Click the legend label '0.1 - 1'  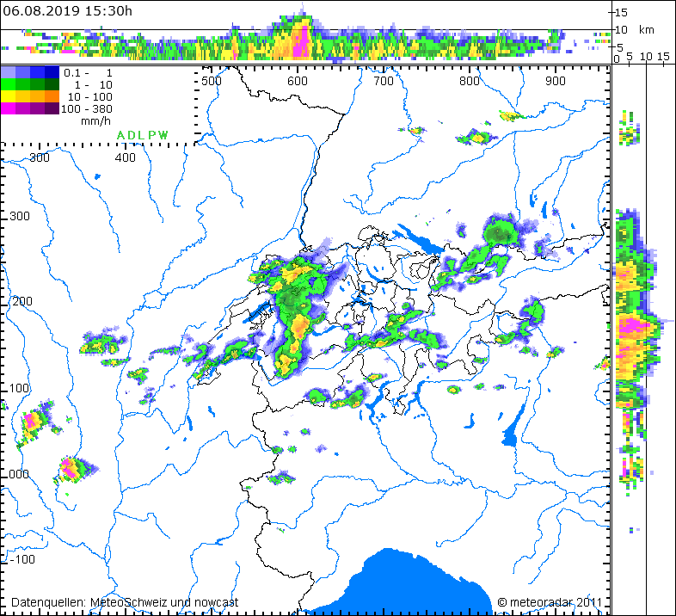pyautogui.click(x=88, y=73)
